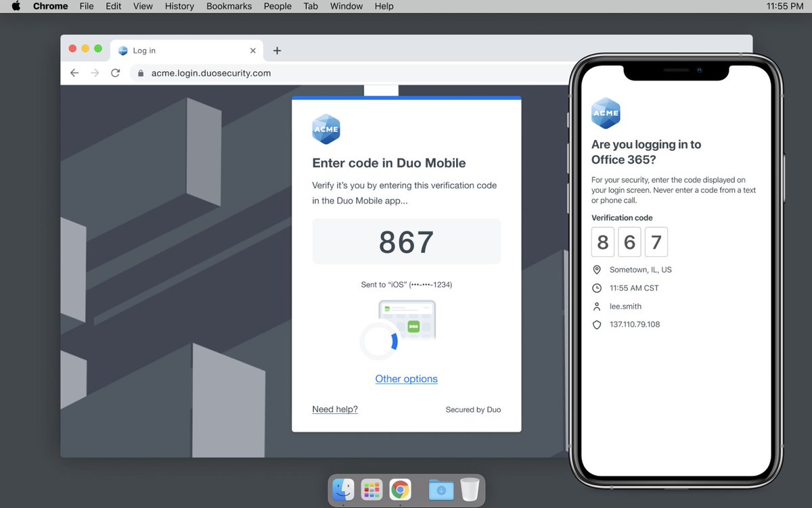Click the phone digit box 7
812x508 pixels.
[656, 242]
